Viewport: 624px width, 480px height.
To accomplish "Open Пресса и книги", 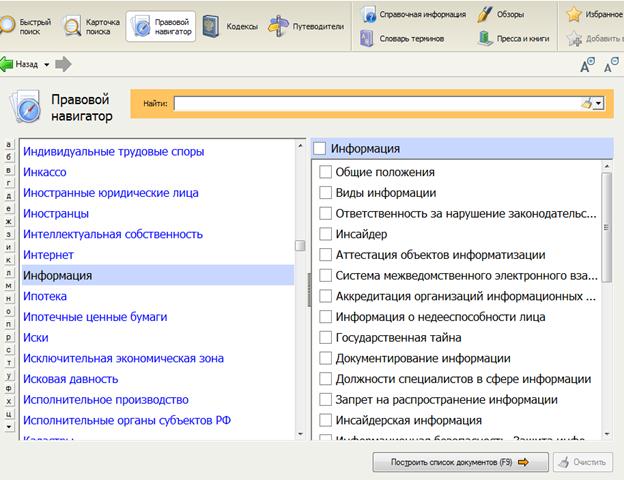I will pos(513,39).
